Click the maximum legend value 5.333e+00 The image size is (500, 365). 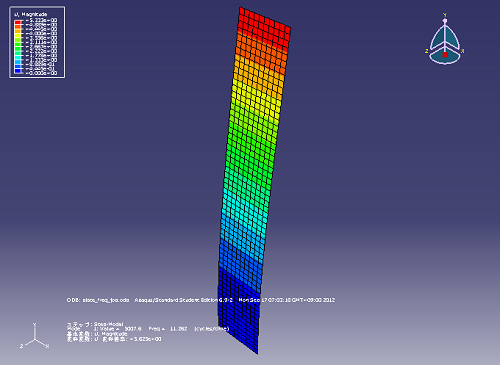click(x=41, y=20)
